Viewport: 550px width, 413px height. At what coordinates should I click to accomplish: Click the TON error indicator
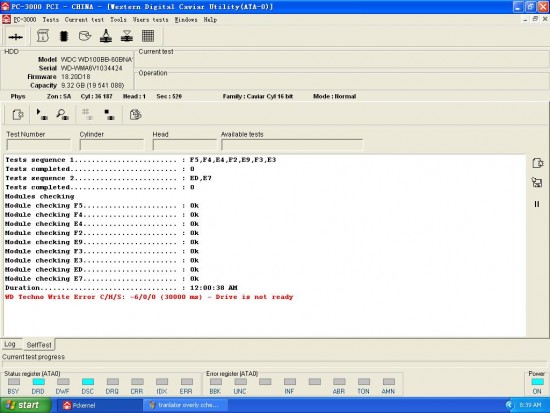364,382
